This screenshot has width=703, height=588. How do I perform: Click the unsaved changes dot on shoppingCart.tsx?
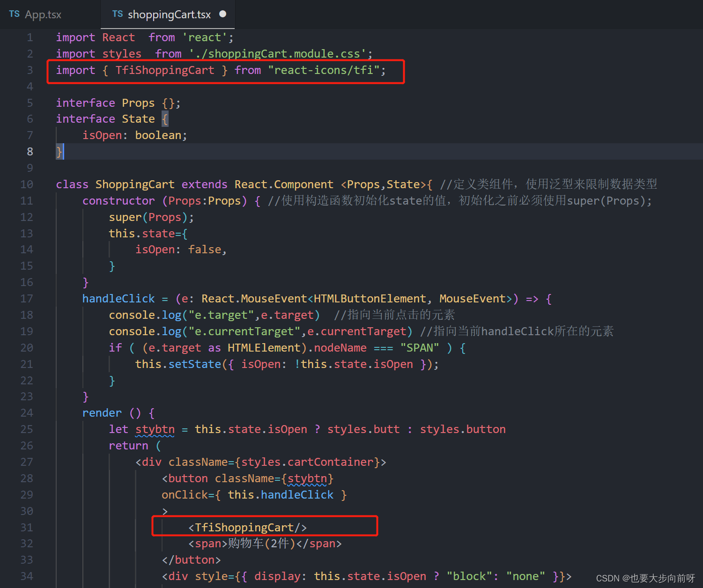pos(223,14)
